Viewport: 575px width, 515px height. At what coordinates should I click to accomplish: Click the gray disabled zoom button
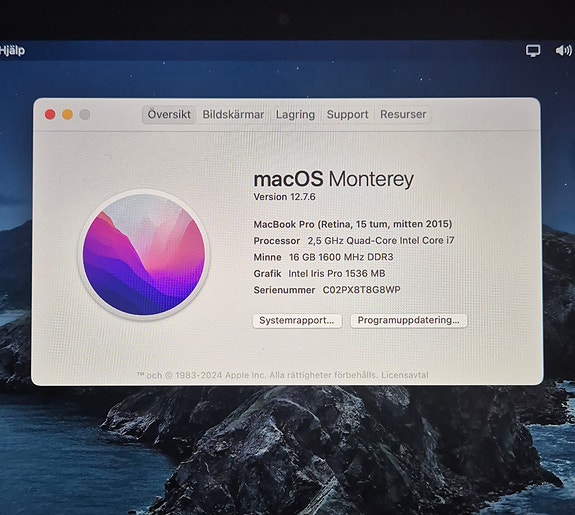pos(85,114)
